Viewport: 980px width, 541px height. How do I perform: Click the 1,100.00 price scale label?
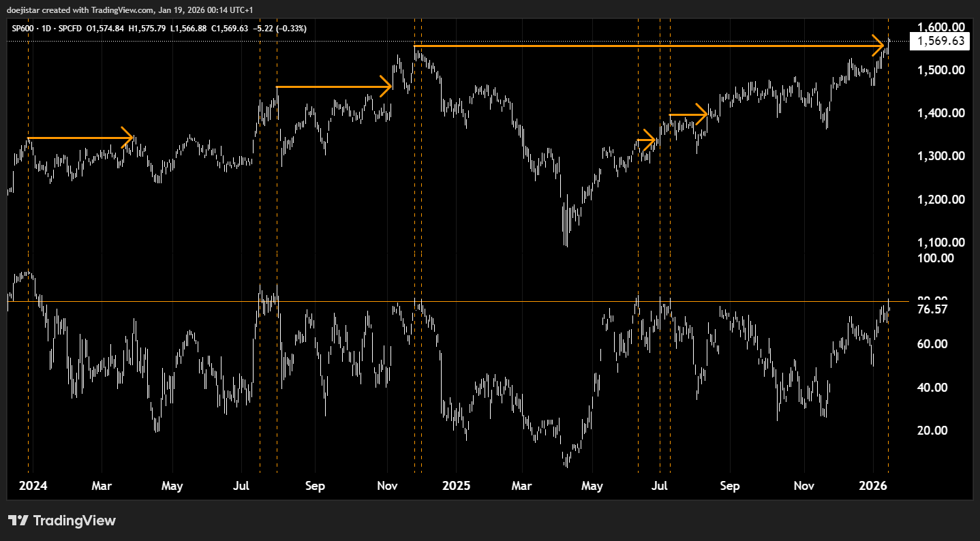click(940, 243)
